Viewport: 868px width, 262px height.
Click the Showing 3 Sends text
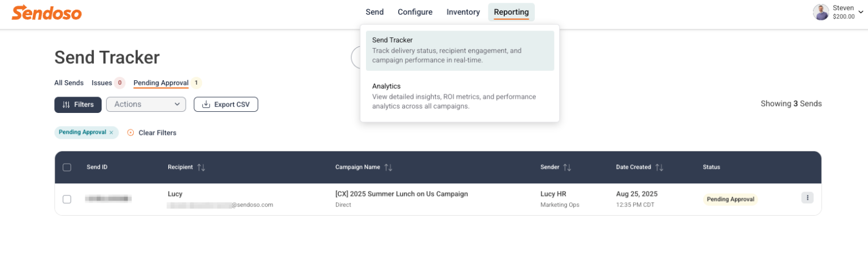(x=791, y=104)
